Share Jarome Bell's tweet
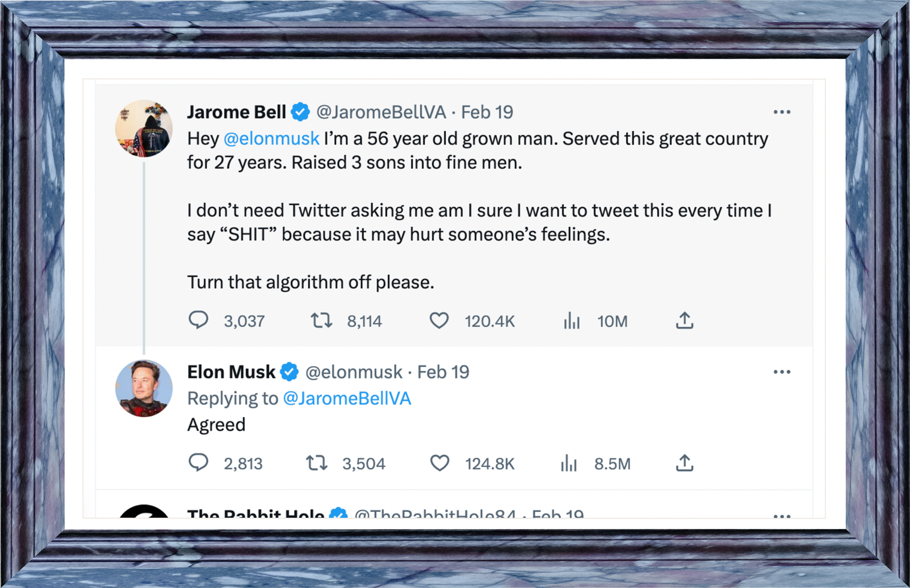This screenshot has height=588, width=910. tap(685, 320)
